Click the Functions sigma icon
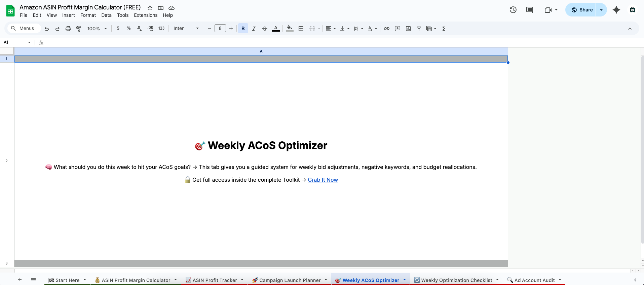 [x=444, y=29]
